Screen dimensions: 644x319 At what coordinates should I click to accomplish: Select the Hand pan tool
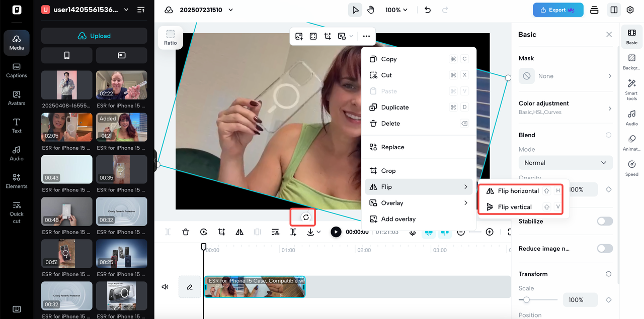click(371, 10)
